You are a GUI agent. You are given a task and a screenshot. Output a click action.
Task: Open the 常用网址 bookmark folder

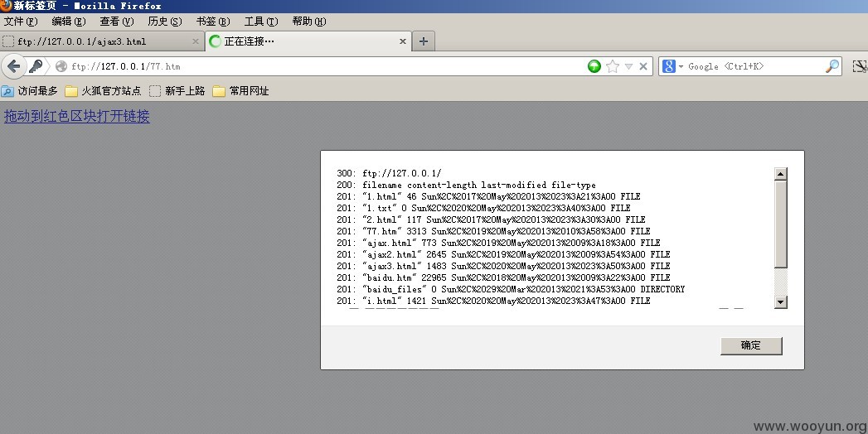point(240,90)
